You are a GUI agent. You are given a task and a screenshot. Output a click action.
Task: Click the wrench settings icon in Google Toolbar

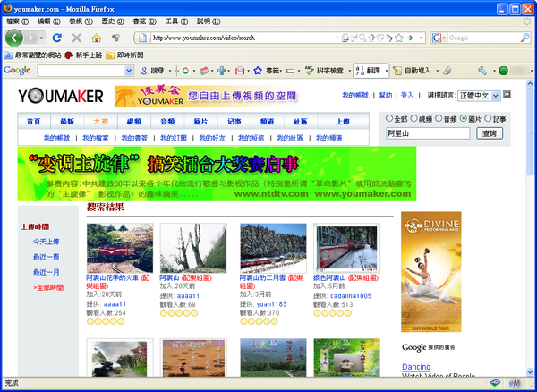(482, 71)
